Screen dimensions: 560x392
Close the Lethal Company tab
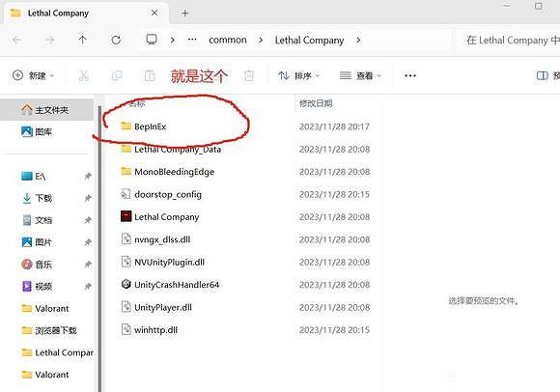pos(154,13)
